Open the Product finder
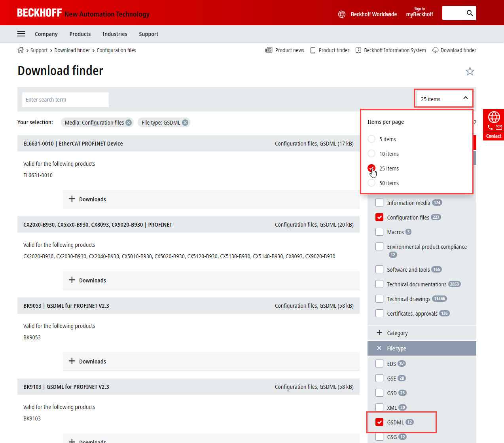504x443 pixels. pos(330,50)
